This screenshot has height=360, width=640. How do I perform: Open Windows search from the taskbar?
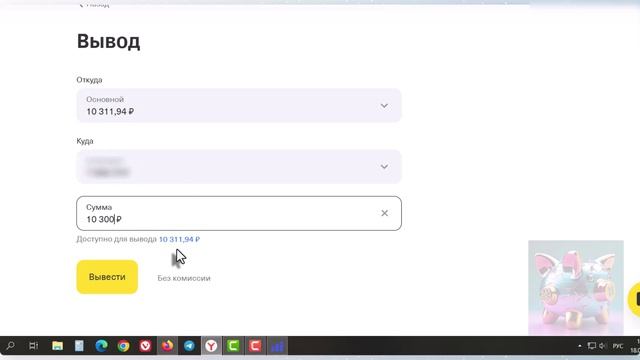(11, 346)
